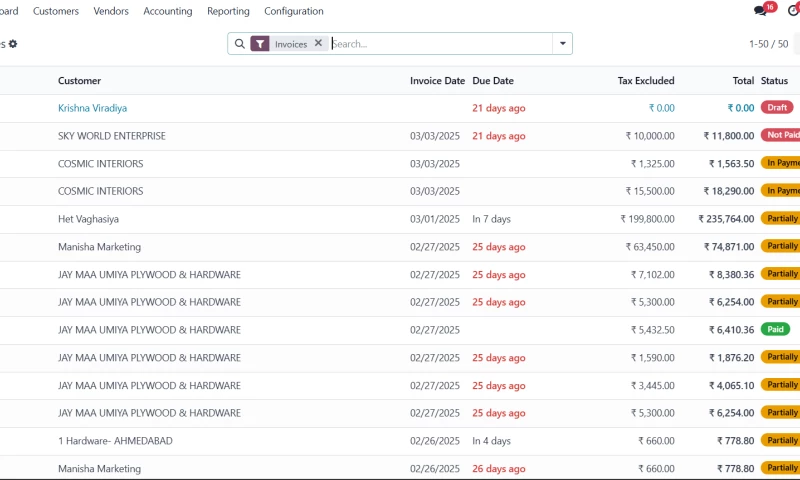This screenshot has width=800, height=480.
Task: Expand the search options dropdown arrow
Action: 562,44
